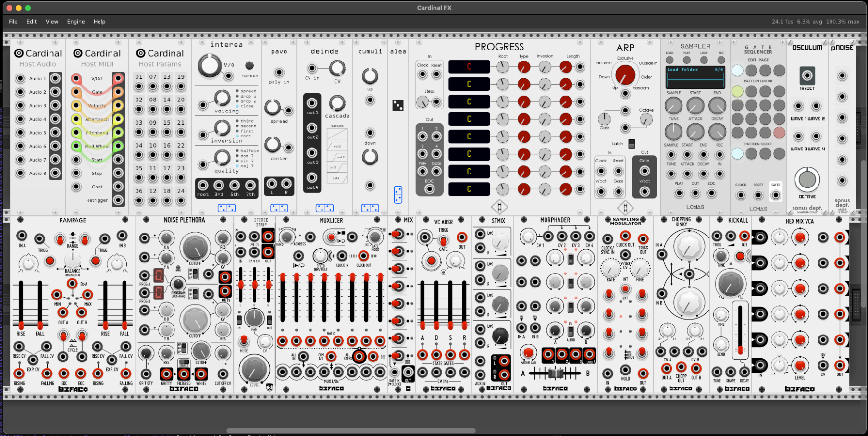The image size is (868, 436).
Task: Click the SPEED DIV/MULT knob on Muxlicer
Action: 320,256
